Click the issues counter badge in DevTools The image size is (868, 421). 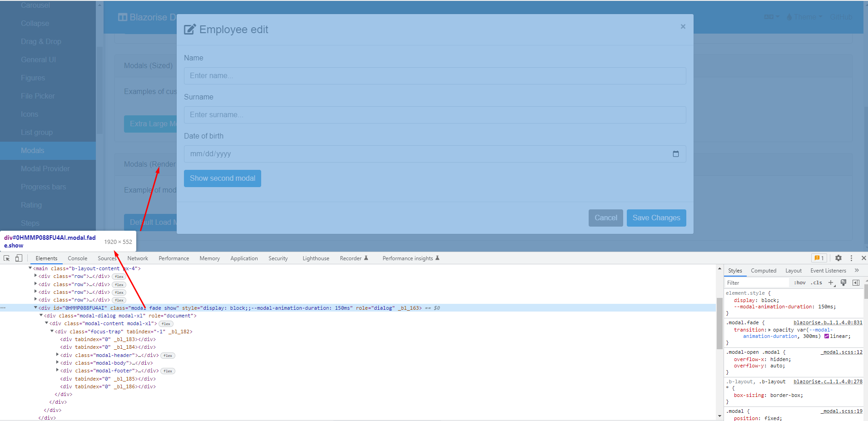[x=819, y=258]
